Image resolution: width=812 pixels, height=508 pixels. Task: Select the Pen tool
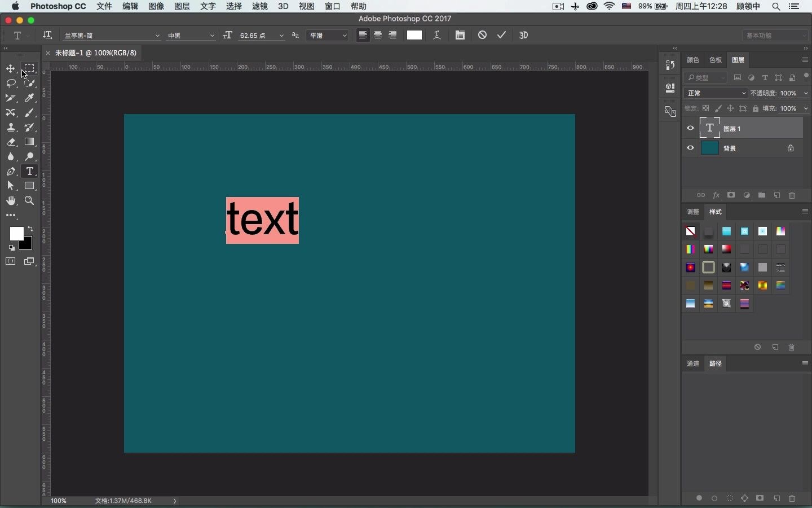click(x=11, y=172)
